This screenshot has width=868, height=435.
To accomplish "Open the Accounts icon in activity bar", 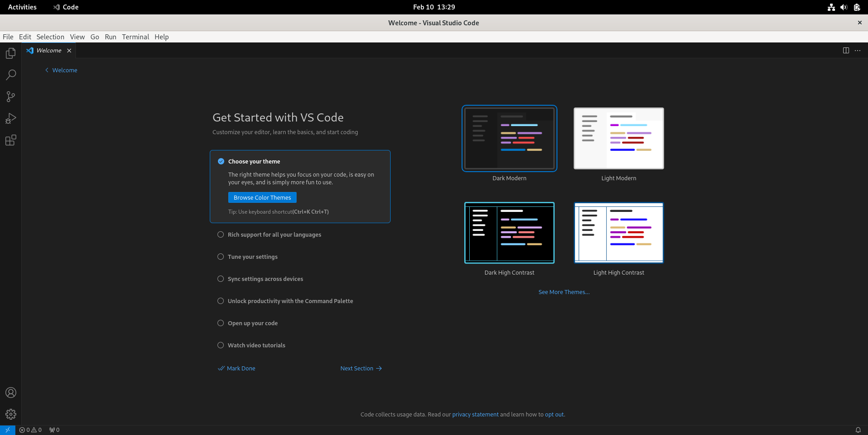I will [11, 393].
